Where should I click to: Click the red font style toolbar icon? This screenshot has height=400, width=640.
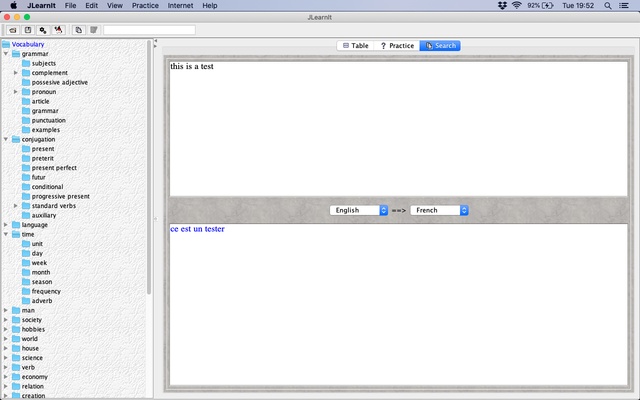click(58, 30)
